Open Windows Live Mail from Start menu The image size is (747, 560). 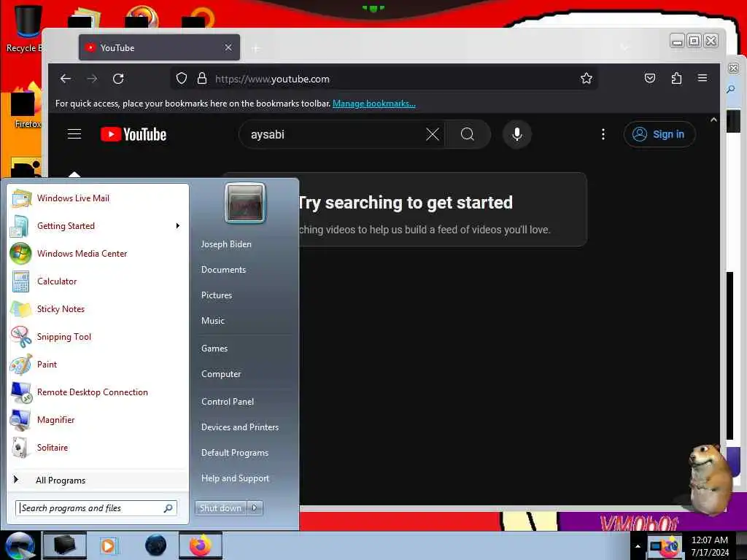(98, 198)
